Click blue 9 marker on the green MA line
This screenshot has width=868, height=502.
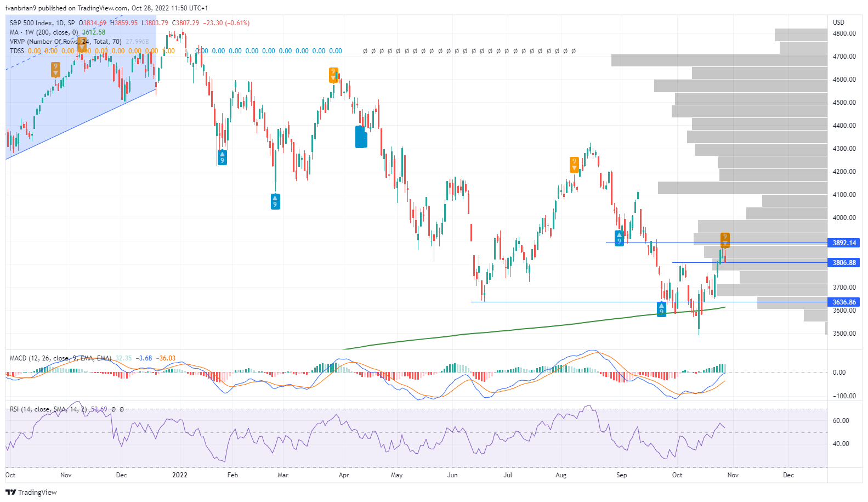tap(661, 308)
